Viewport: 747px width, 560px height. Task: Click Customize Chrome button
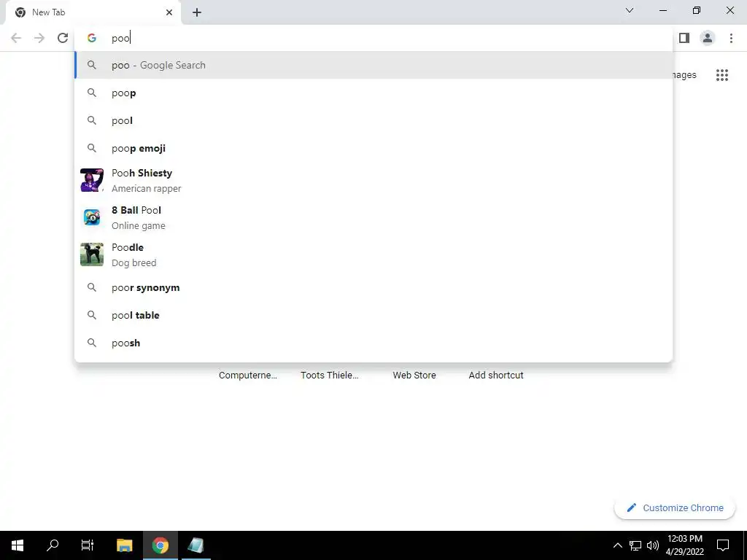[x=675, y=507]
